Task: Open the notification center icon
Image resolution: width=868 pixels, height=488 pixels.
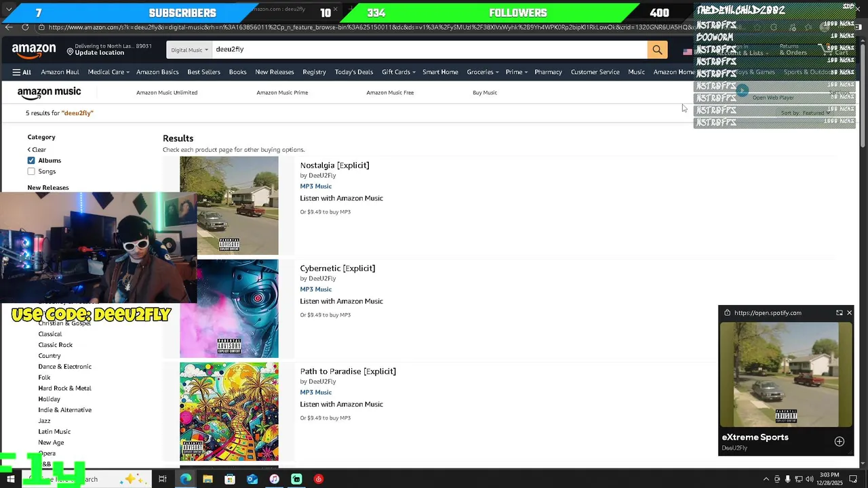Action: 853,479
